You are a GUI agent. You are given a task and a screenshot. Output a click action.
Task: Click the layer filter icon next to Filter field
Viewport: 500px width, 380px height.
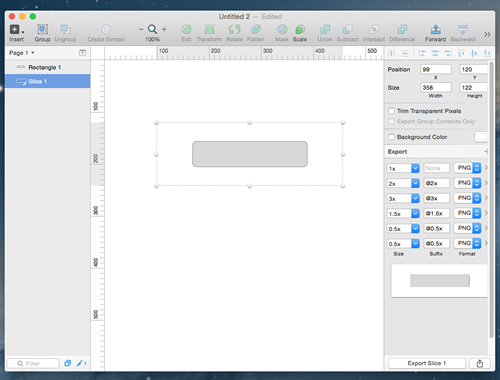68,363
